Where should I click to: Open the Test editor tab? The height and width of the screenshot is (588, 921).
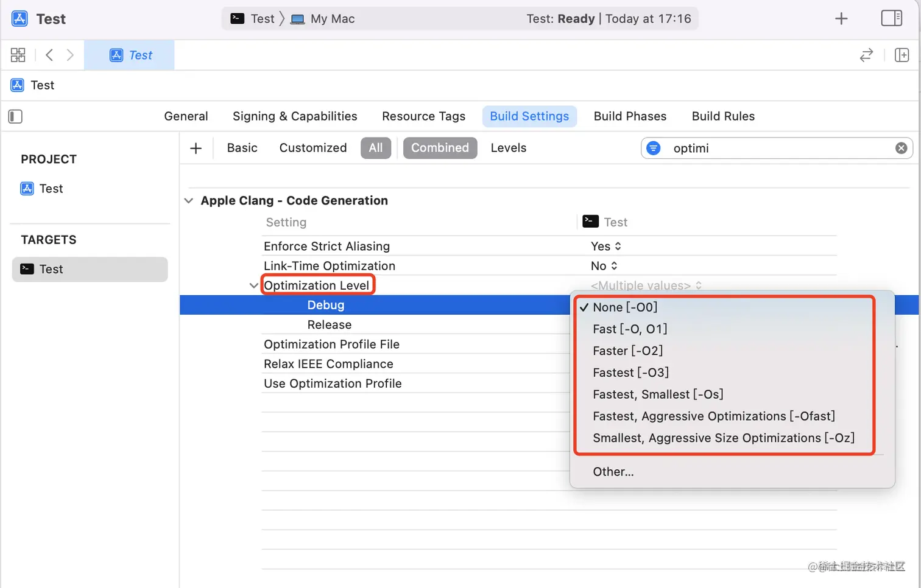(x=129, y=55)
